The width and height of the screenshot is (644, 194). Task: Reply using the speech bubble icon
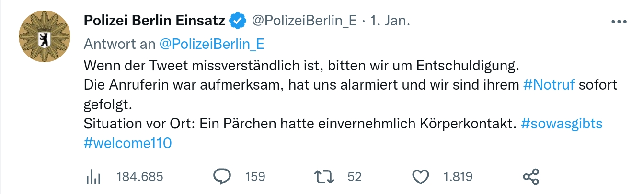(222, 177)
